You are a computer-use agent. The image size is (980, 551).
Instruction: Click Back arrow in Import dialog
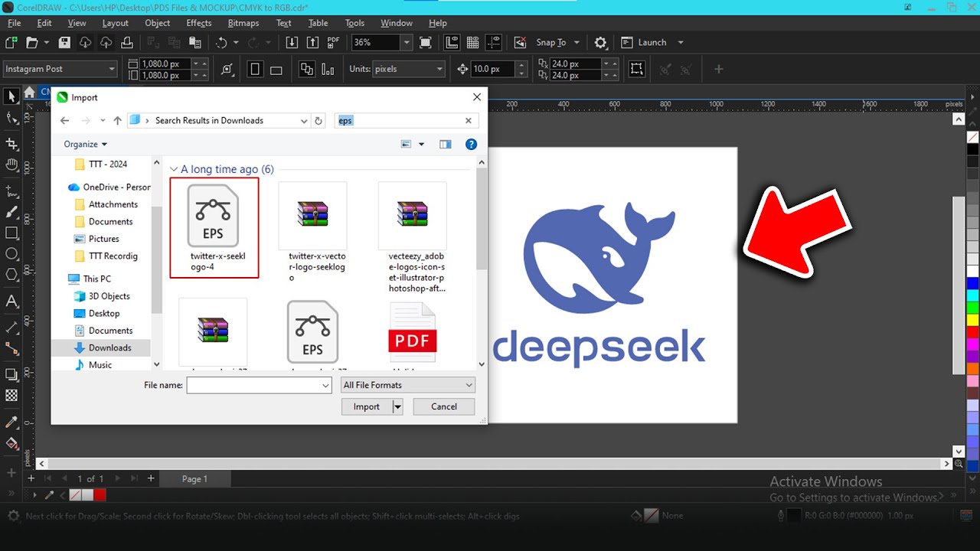tap(64, 121)
